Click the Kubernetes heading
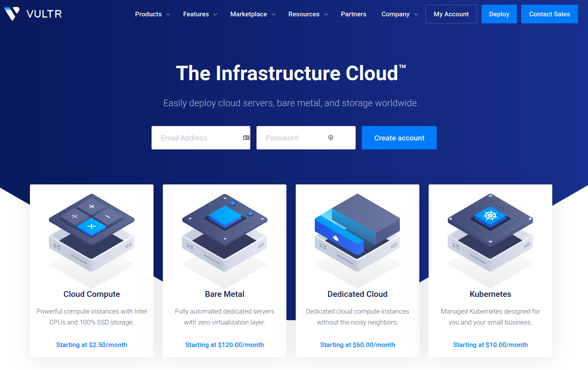Viewport: 588px width, 370px height. [490, 294]
